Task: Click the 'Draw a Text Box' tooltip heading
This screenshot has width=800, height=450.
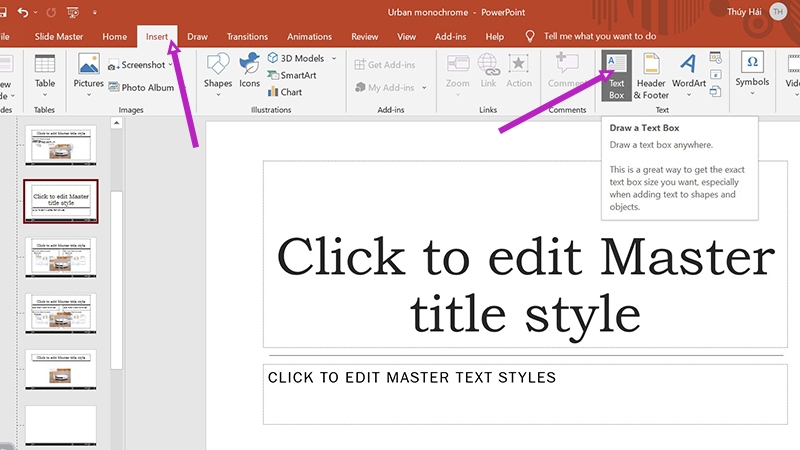Action: (644, 128)
